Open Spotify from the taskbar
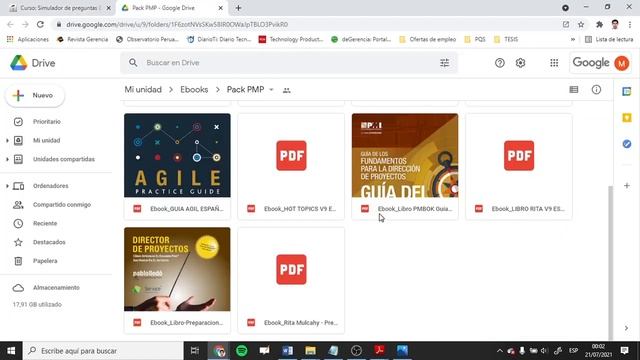Viewport: 640px width, 360px height. pyautogui.click(x=242, y=351)
